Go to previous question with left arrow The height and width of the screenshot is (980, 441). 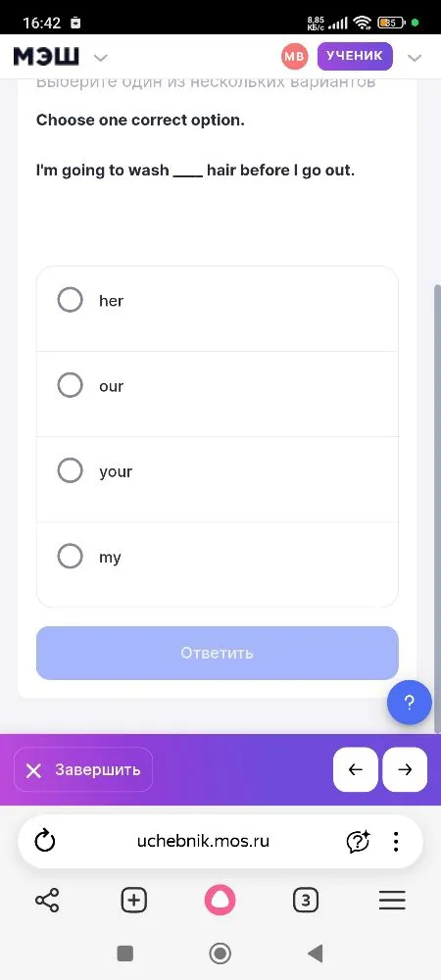(356, 769)
